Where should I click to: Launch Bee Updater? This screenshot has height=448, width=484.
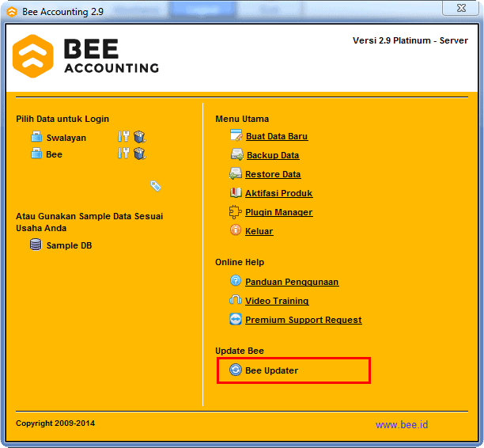pos(271,370)
